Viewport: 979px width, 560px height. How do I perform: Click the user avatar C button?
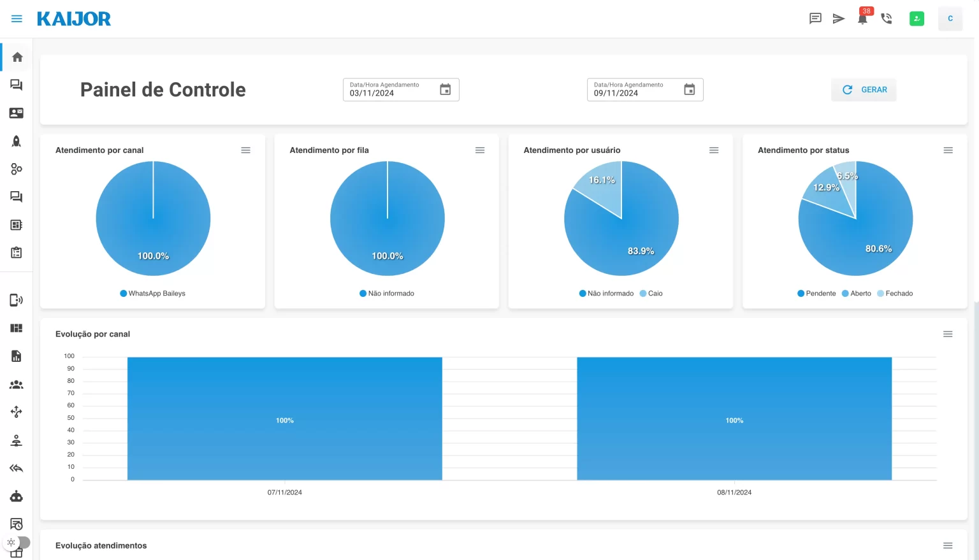[950, 18]
